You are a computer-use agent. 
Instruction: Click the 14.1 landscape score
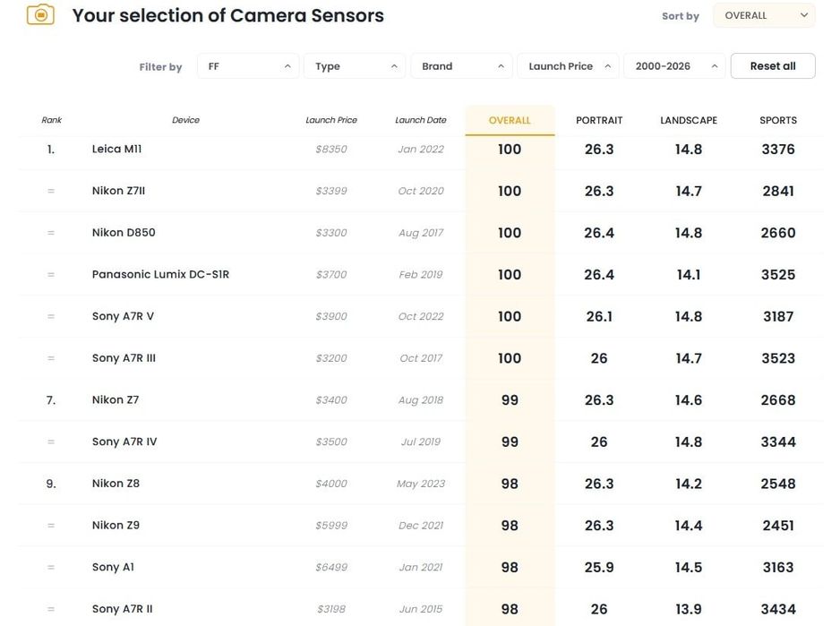coord(689,274)
